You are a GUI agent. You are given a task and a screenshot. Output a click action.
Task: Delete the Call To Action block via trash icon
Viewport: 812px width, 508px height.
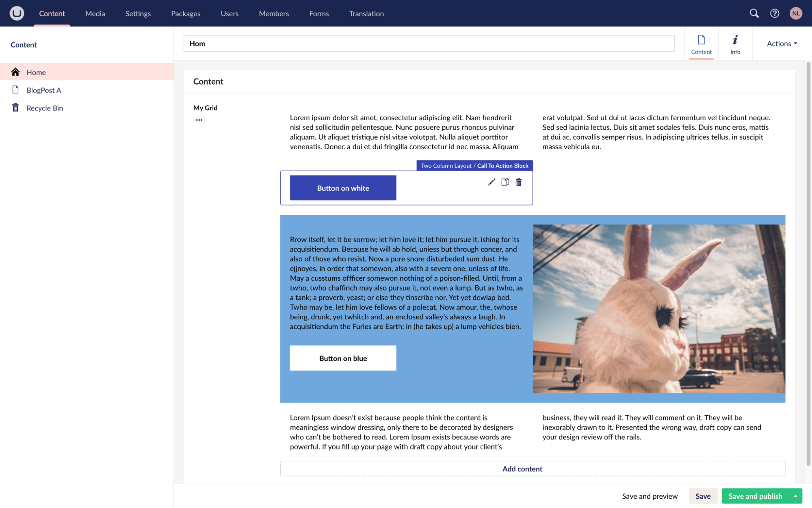click(x=519, y=182)
